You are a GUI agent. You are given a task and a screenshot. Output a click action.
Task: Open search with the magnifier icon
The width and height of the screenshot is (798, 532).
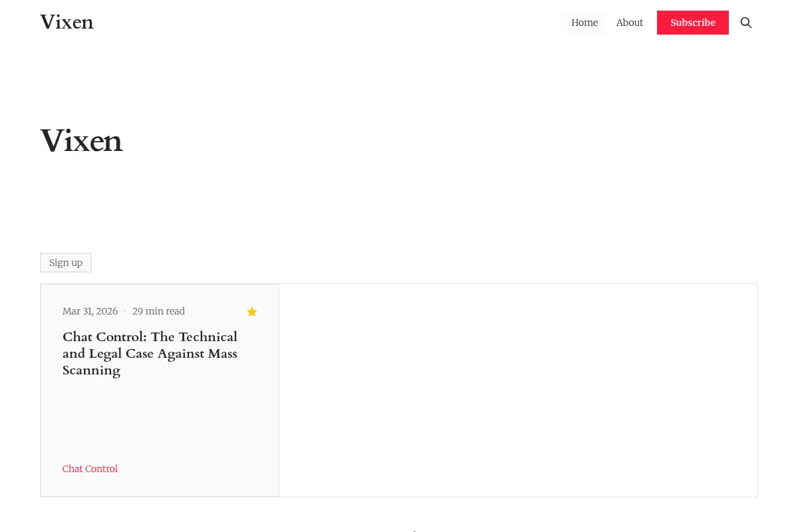pyautogui.click(x=746, y=23)
